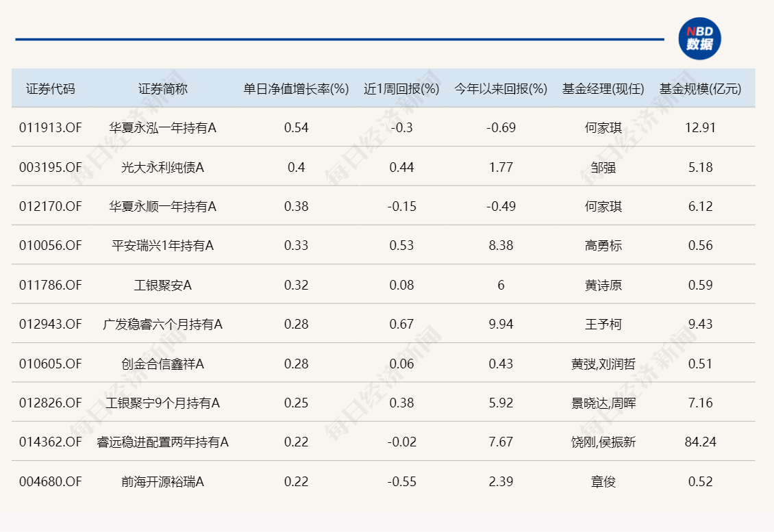The width and height of the screenshot is (774, 532).
Task: Click fund size 0.59
Action: 701,286
